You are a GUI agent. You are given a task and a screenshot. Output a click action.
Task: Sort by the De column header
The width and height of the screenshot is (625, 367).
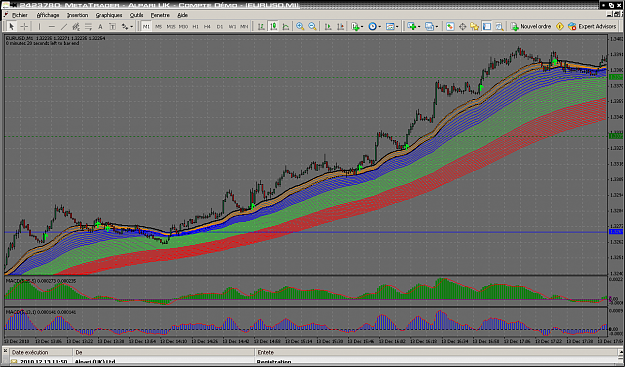point(163,352)
